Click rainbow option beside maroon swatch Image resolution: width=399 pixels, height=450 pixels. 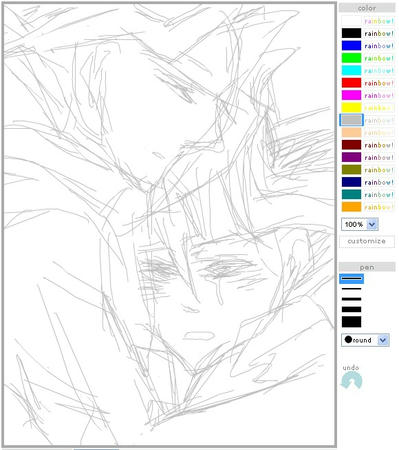(379, 145)
